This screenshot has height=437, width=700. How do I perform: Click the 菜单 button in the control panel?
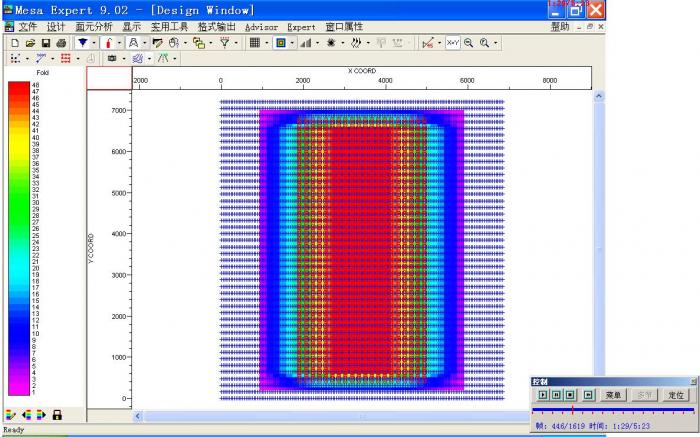(x=615, y=395)
